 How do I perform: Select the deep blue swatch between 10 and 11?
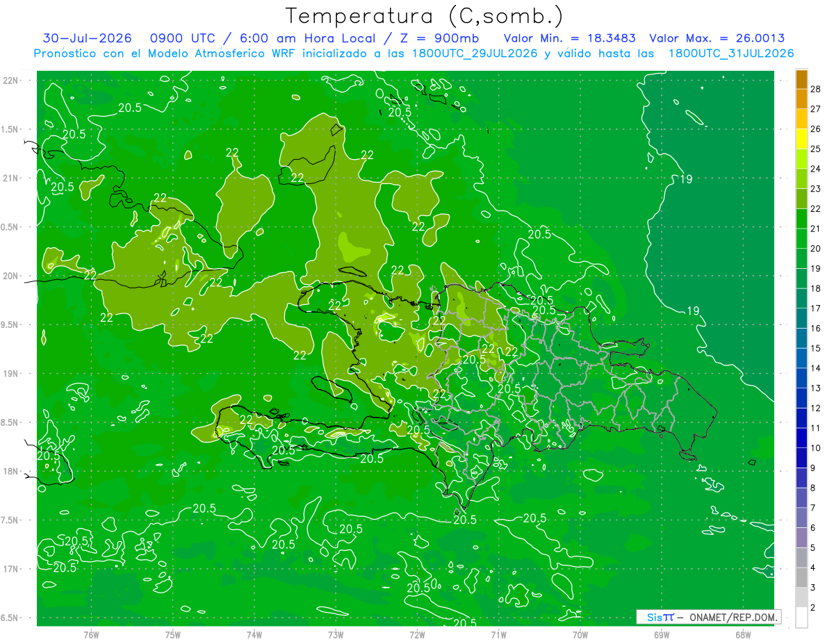(801, 438)
